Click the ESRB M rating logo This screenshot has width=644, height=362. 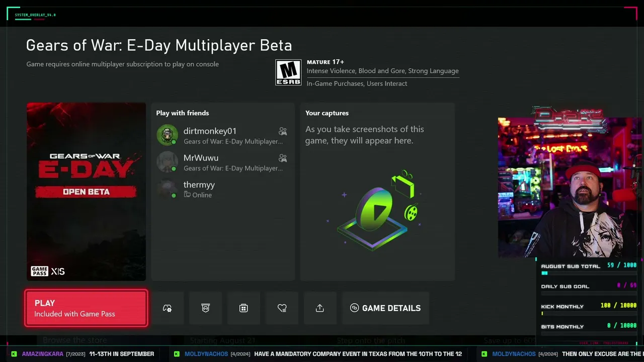coord(288,72)
